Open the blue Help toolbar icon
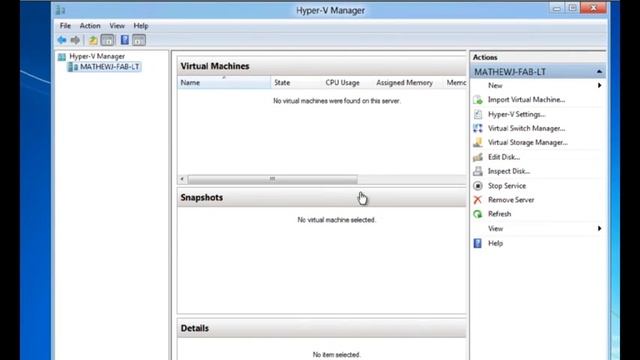The image size is (640, 360). click(x=124, y=40)
